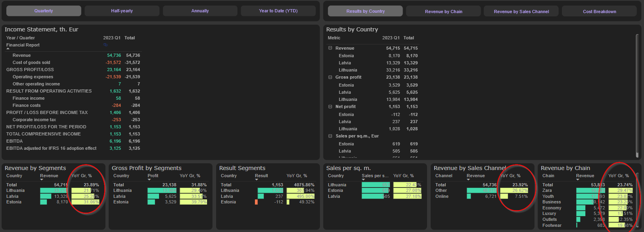Viewport: 644px width, 232px height.
Task: Open the Revenue by Sales Channel view
Action: (521, 12)
